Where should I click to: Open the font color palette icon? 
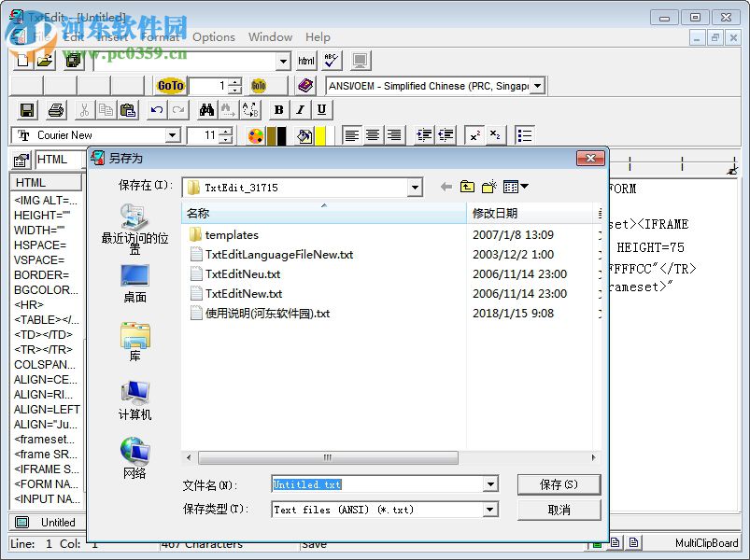[256, 135]
